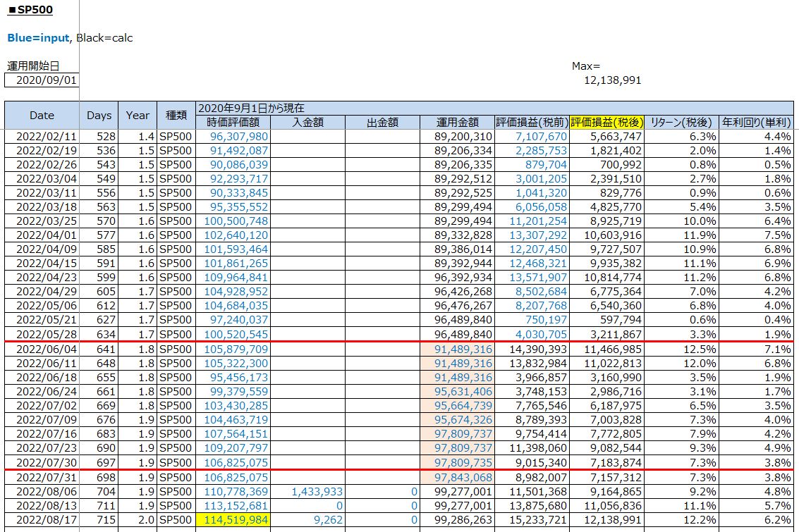Click the Year column header
Image resolution: width=799 pixels, height=532 pixels.
coord(138,116)
